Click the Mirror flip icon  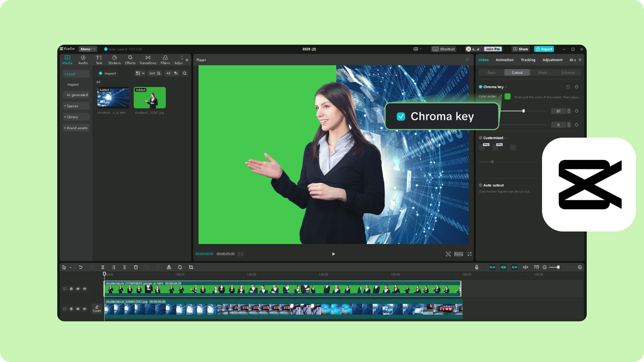click(169, 267)
